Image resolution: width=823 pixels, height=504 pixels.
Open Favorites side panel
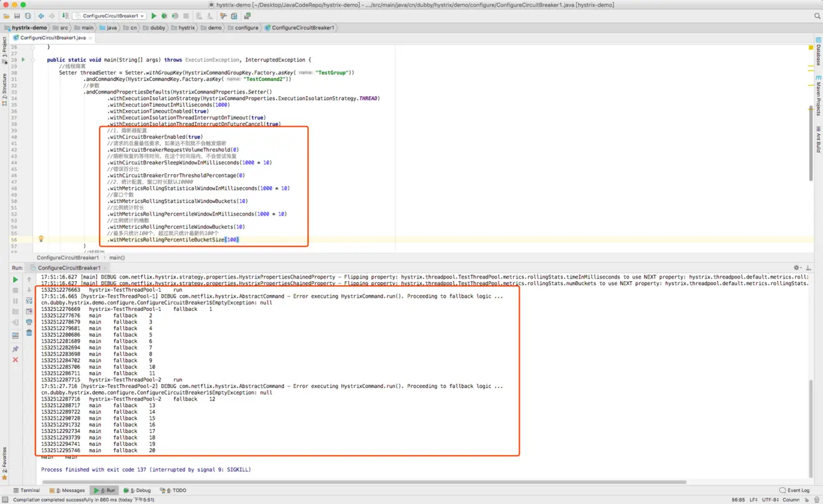coord(4,464)
